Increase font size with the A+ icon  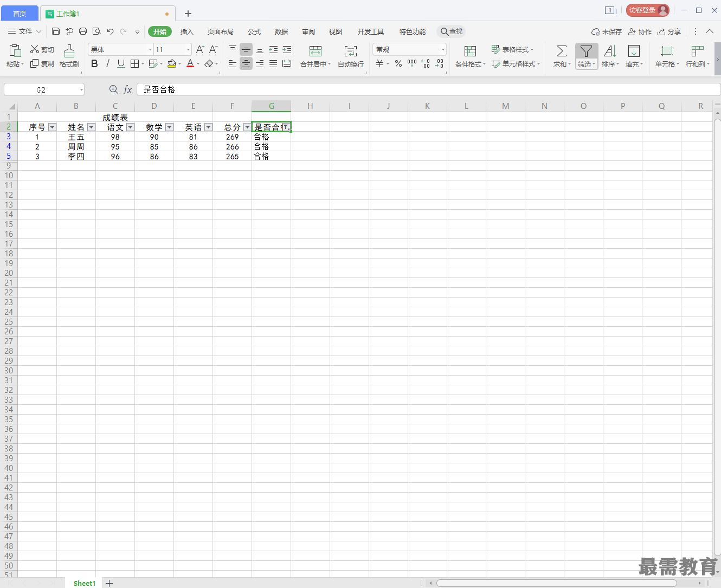pos(200,49)
